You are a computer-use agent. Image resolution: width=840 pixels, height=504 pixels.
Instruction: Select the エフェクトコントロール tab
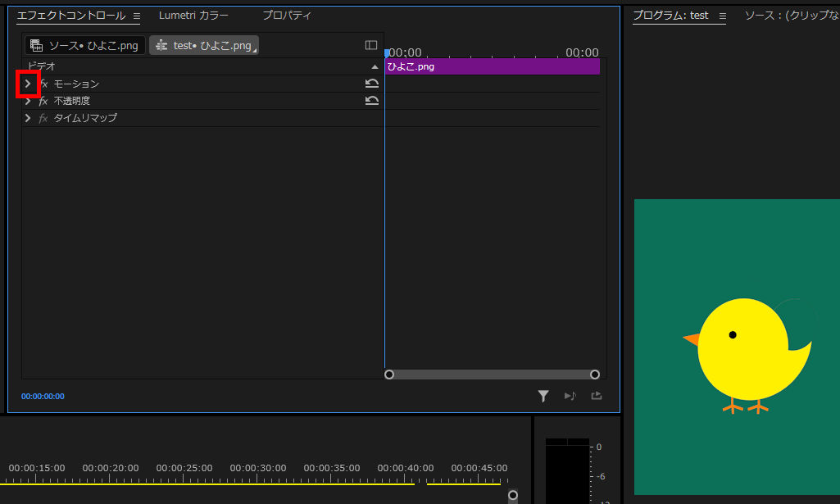[x=70, y=16]
